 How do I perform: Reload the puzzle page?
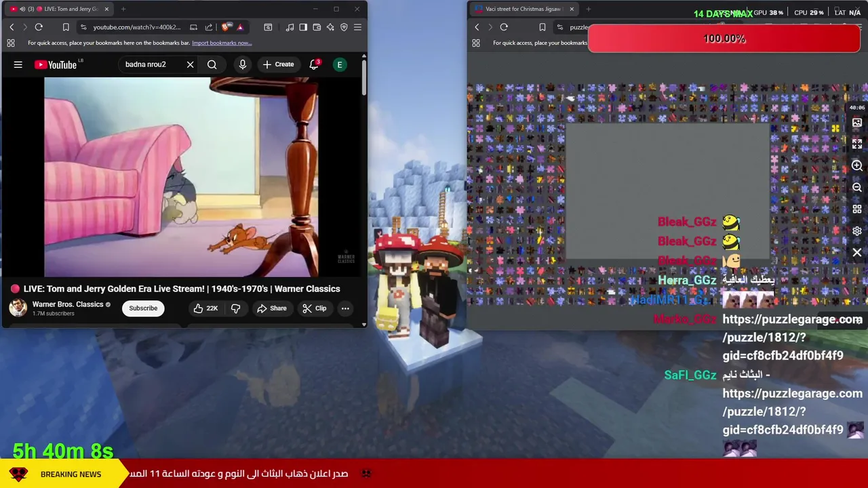[x=504, y=27]
